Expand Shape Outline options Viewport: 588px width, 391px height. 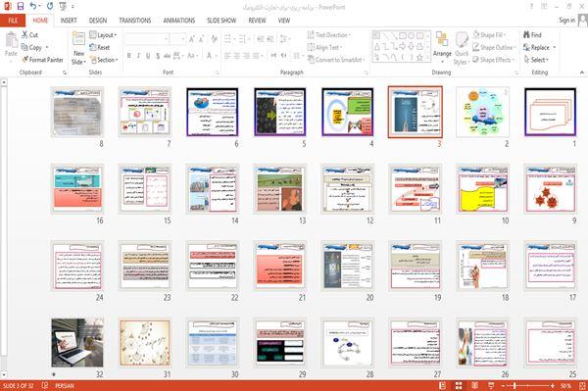[x=494, y=47]
